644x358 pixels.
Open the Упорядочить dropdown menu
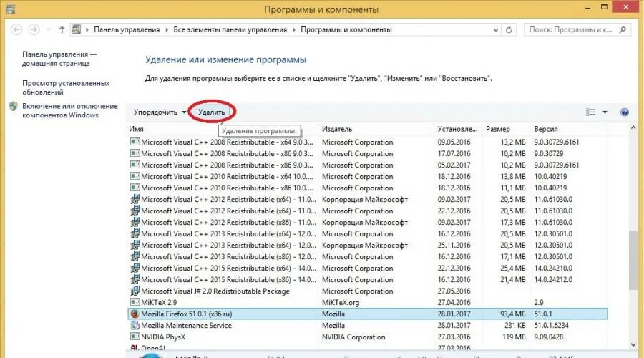(160, 112)
